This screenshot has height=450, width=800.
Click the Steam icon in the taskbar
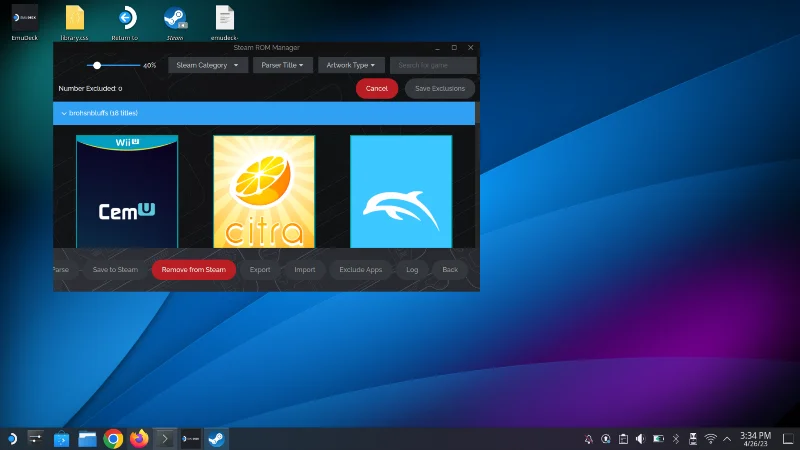[216, 439]
